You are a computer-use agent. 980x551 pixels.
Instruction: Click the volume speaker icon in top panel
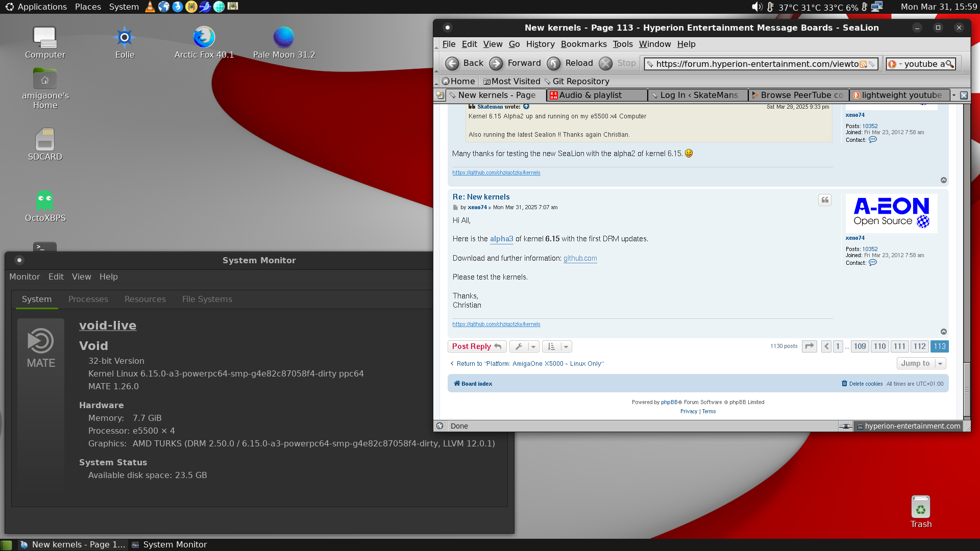(x=756, y=7)
